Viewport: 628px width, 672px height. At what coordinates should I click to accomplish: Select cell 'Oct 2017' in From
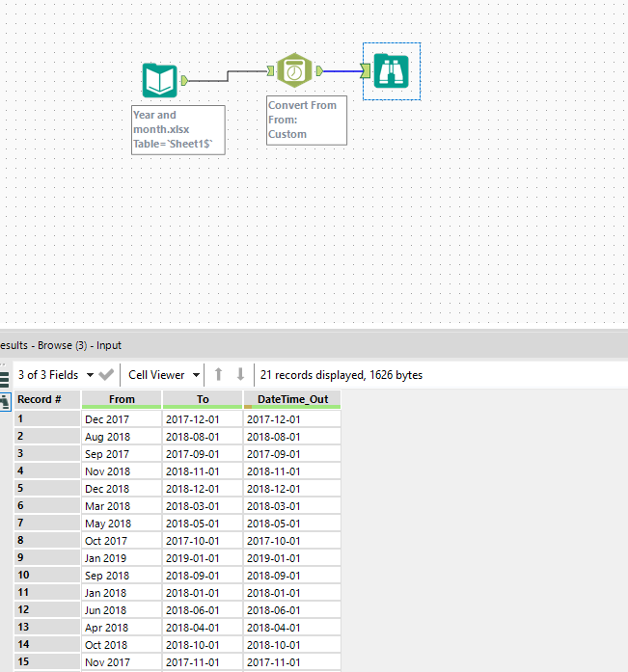tap(122, 541)
